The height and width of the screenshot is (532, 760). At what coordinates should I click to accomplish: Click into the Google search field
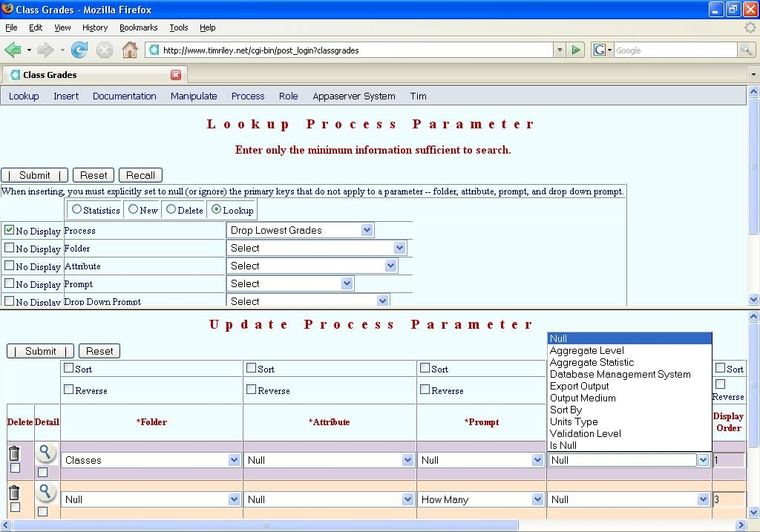pos(675,50)
